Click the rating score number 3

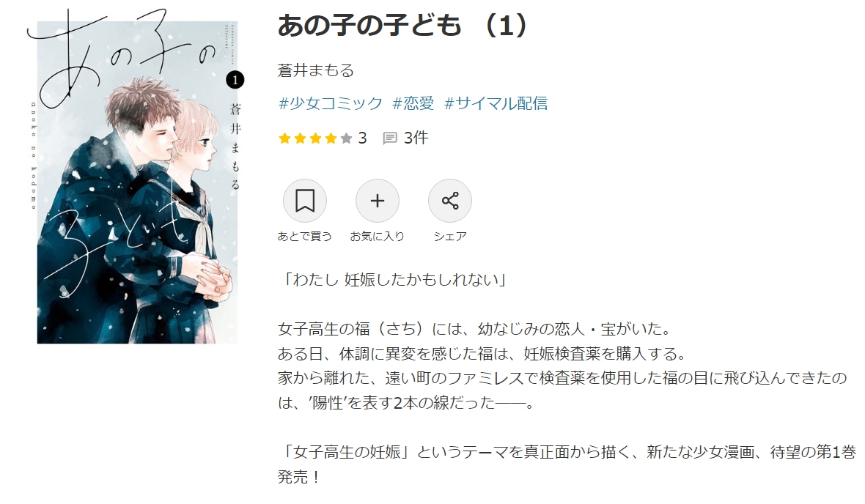tap(362, 138)
